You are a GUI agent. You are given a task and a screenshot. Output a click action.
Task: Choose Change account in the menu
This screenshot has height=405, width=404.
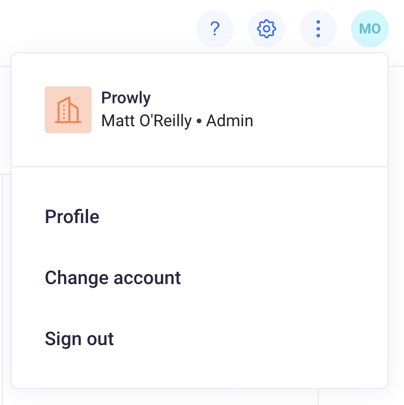point(113,278)
